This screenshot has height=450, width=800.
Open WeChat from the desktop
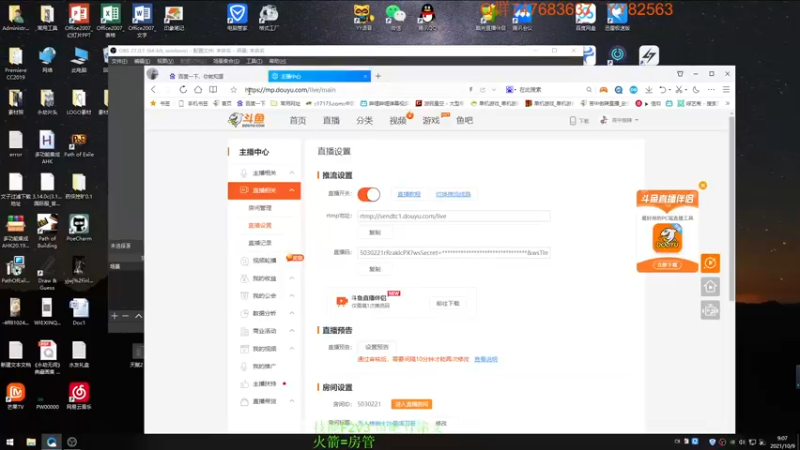coord(395,17)
